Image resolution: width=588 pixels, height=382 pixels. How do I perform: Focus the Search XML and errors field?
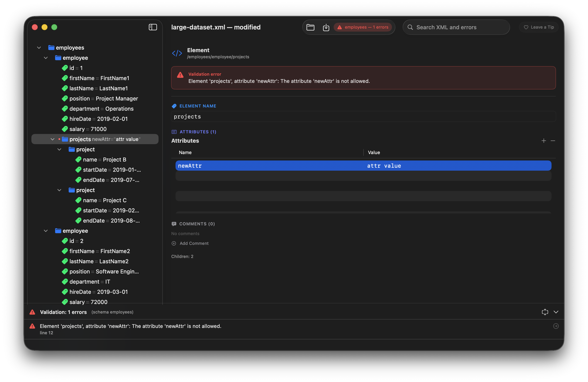[x=456, y=27]
